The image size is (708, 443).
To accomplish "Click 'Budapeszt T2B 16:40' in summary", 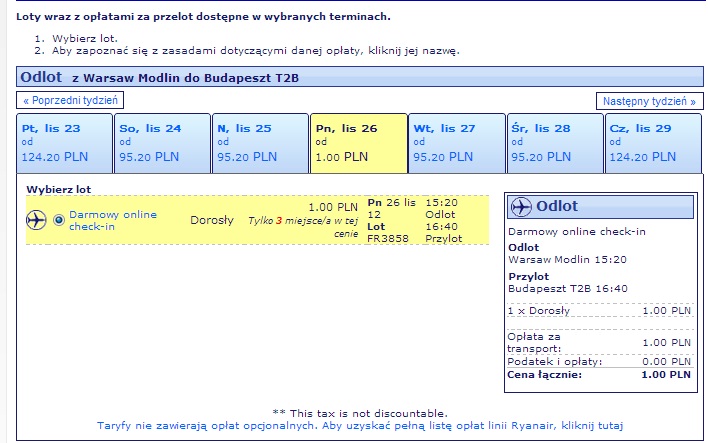I will tap(568, 289).
